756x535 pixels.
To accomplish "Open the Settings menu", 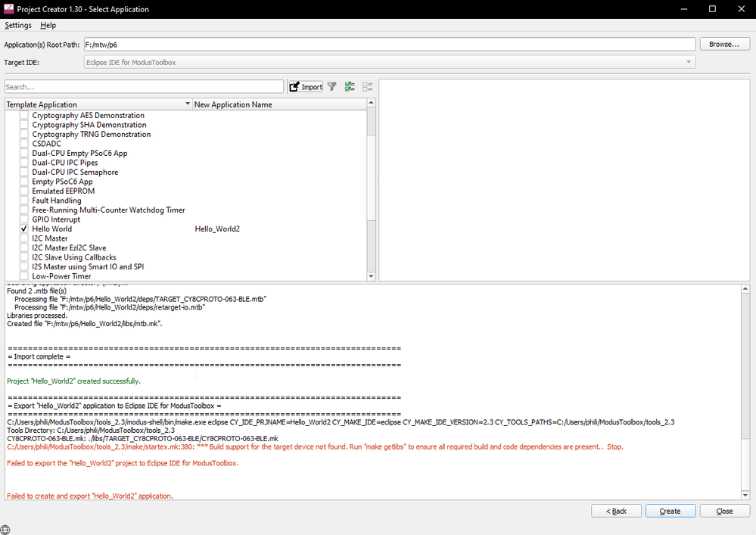I will point(17,25).
